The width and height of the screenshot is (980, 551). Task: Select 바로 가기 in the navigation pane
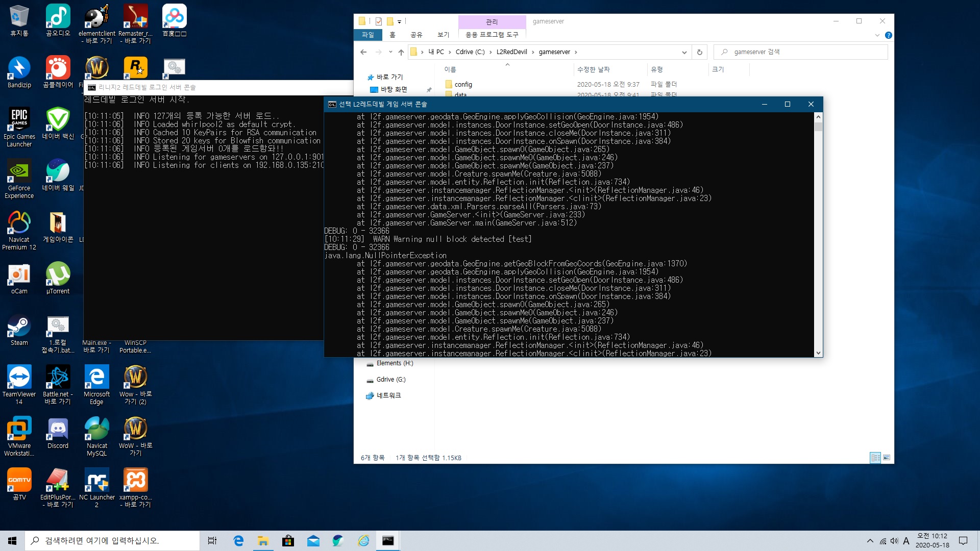coord(389,77)
